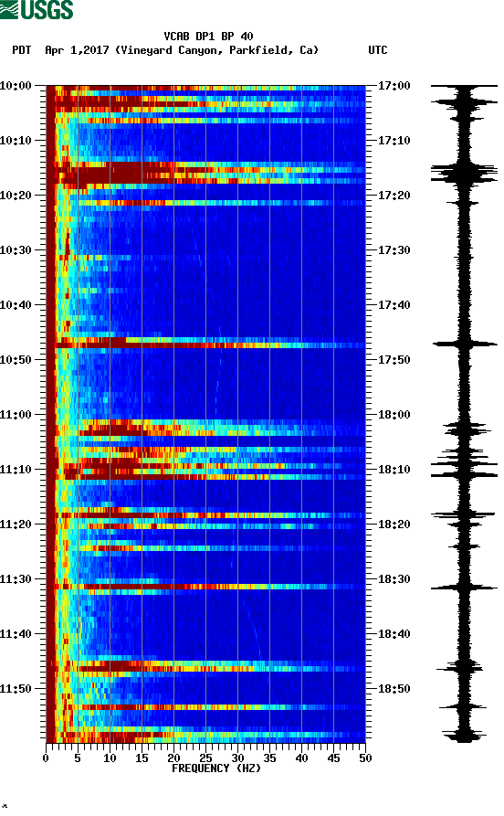Click the 25 Hz frequency axis label
The height and width of the screenshot is (816, 504).
pyautogui.click(x=205, y=758)
